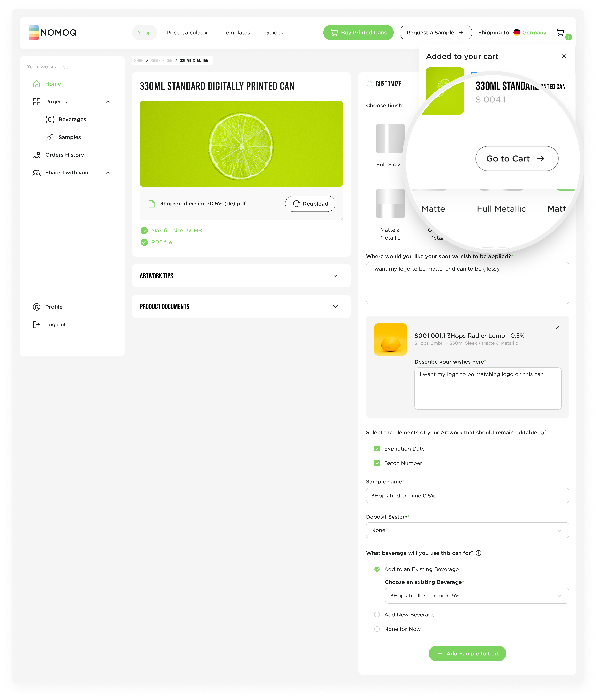Open the shopping cart icon in header
Screen dimensions: 598x700
tap(560, 32)
